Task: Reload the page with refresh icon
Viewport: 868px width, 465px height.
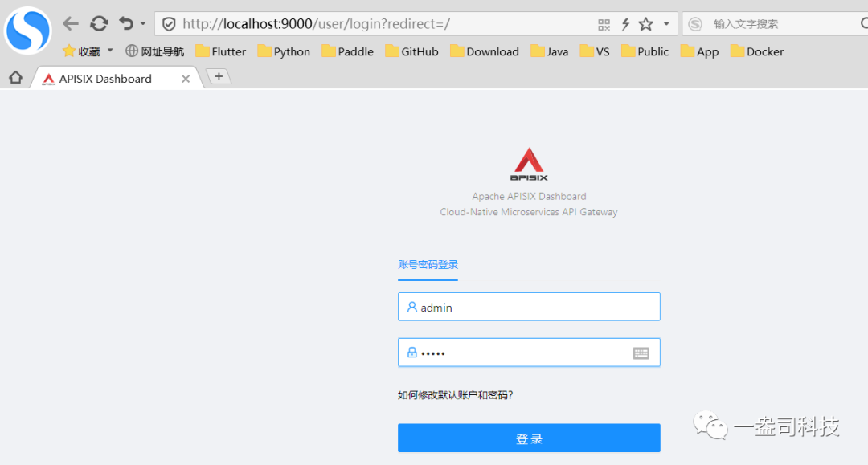Action: point(99,24)
